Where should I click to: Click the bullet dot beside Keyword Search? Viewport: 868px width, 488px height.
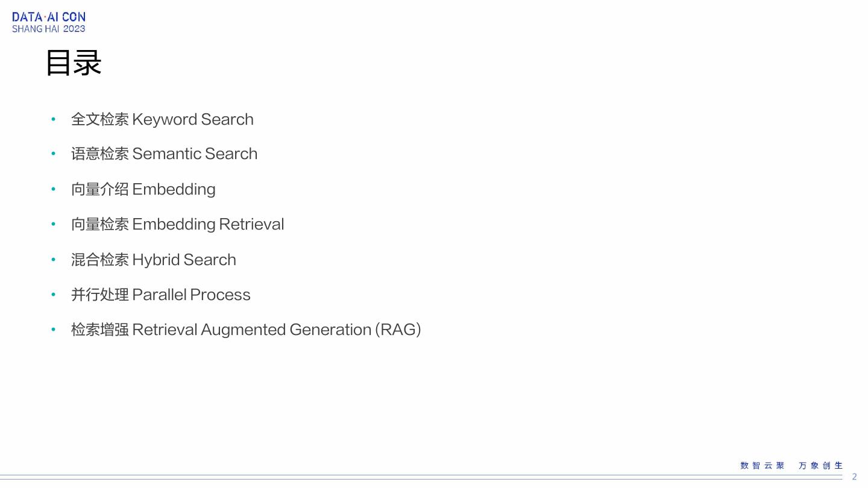tap(54, 119)
